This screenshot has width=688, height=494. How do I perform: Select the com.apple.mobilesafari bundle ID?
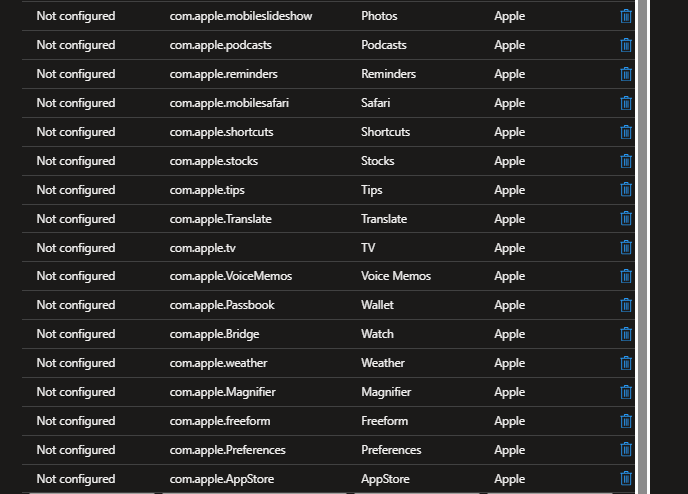pyautogui.click(x=229, y=103)
